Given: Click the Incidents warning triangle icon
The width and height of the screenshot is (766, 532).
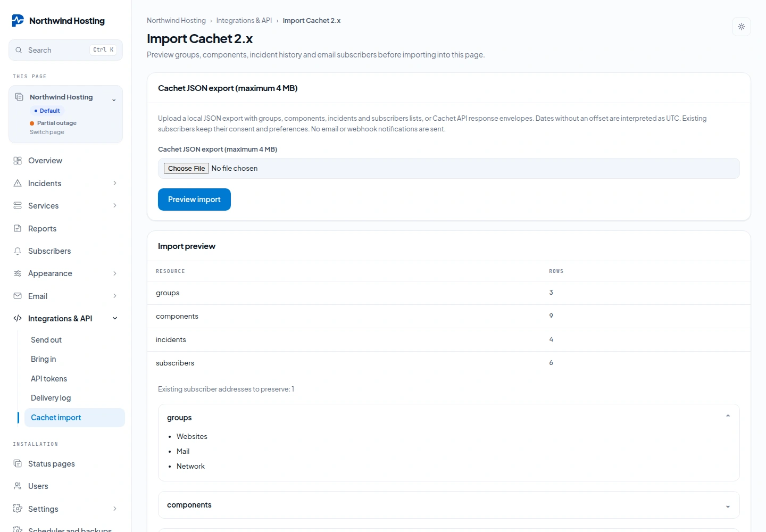Looking at the screenshot, I should coord(18,183).
